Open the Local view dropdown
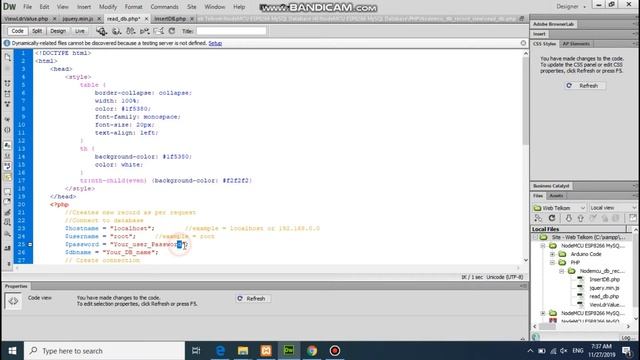The image size is (640, 360). coord(613,208)
